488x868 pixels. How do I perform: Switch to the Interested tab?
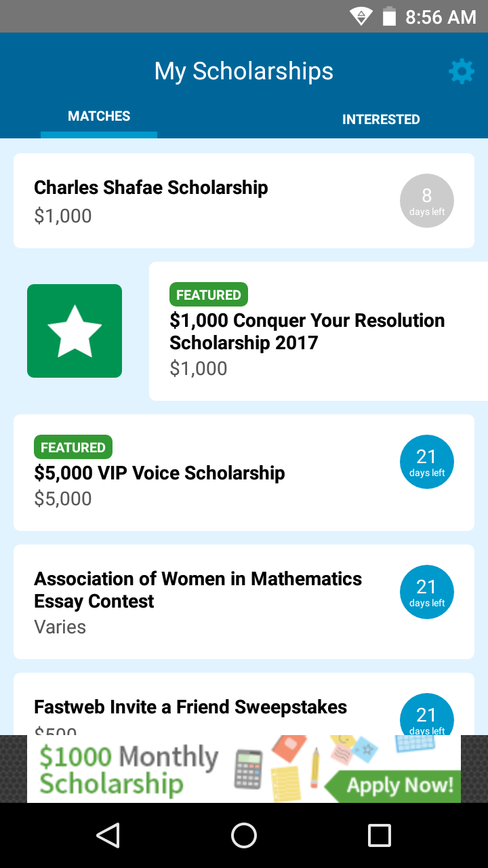[x=381, y=119]
